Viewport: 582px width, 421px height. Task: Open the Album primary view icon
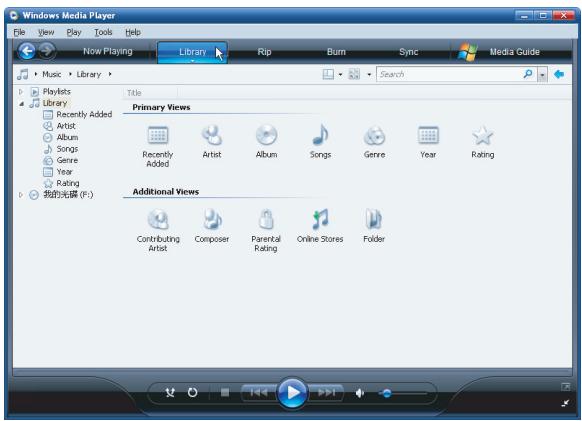(266, 135)
